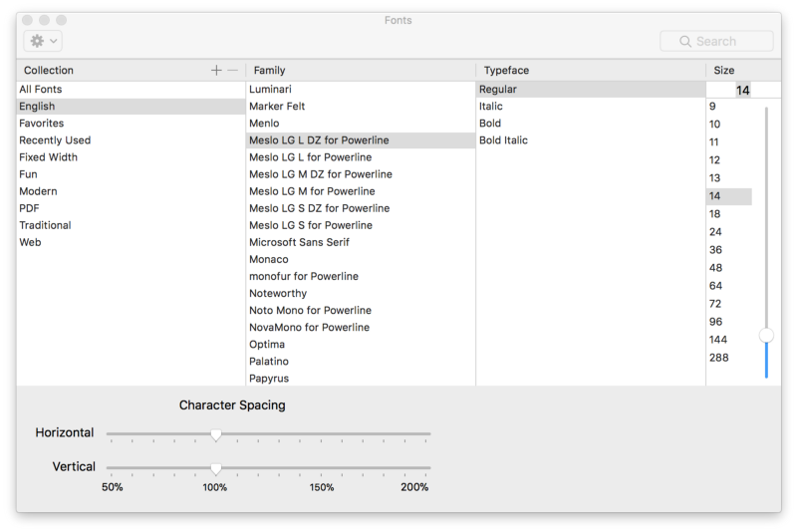
Task: Select the English collection
Action: pos(131,107)
